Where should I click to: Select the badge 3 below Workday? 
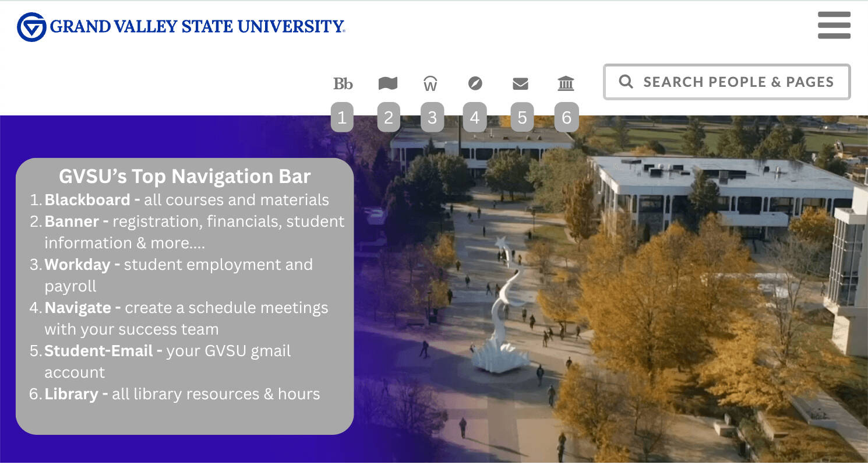(x=432, y=117)
